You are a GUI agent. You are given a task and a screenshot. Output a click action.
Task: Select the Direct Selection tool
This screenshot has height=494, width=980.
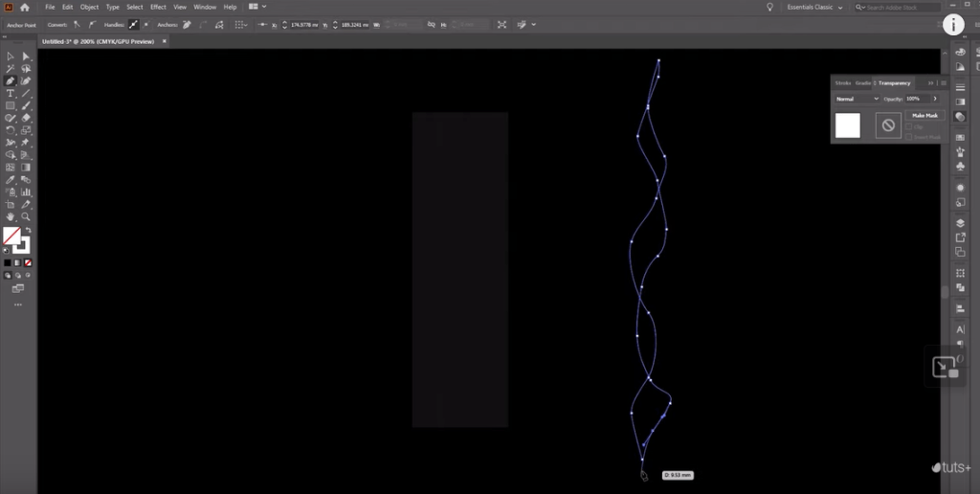(x=26, y=56)
